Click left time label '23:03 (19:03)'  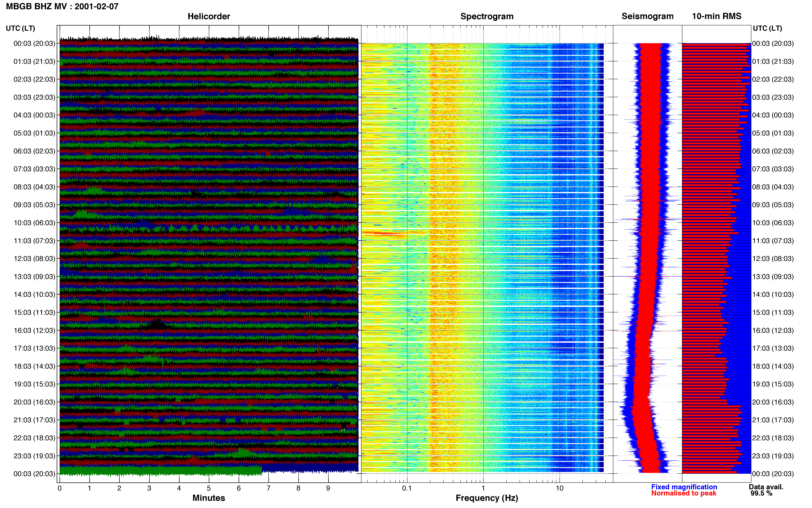point(34,456)
